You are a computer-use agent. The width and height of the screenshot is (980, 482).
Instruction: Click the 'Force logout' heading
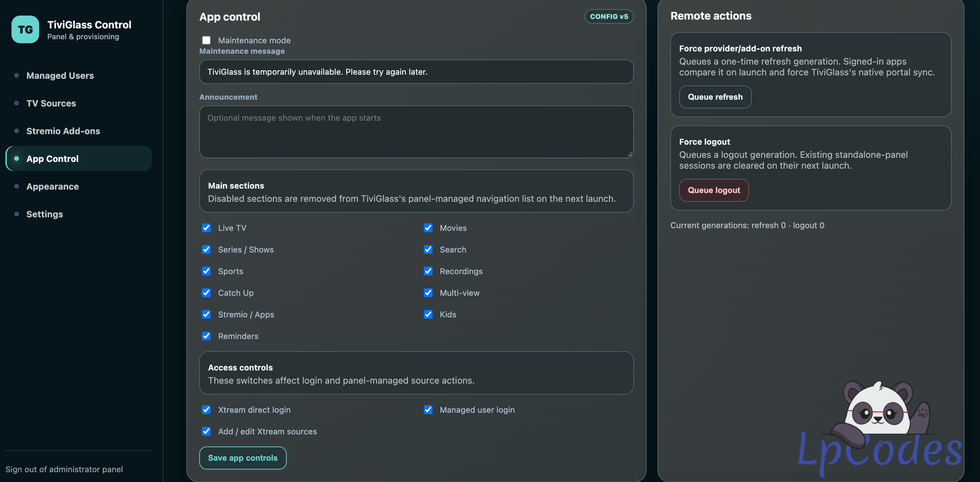pos(704,142)
